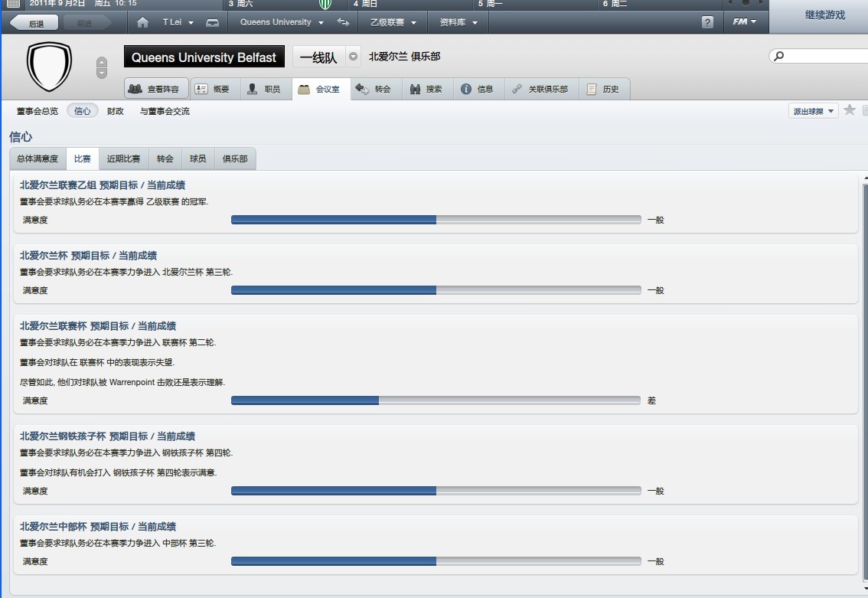This screenshot has height=598, width=868.
Task: Expand the 一线队 team selector arrow
Action: point(353,57)
